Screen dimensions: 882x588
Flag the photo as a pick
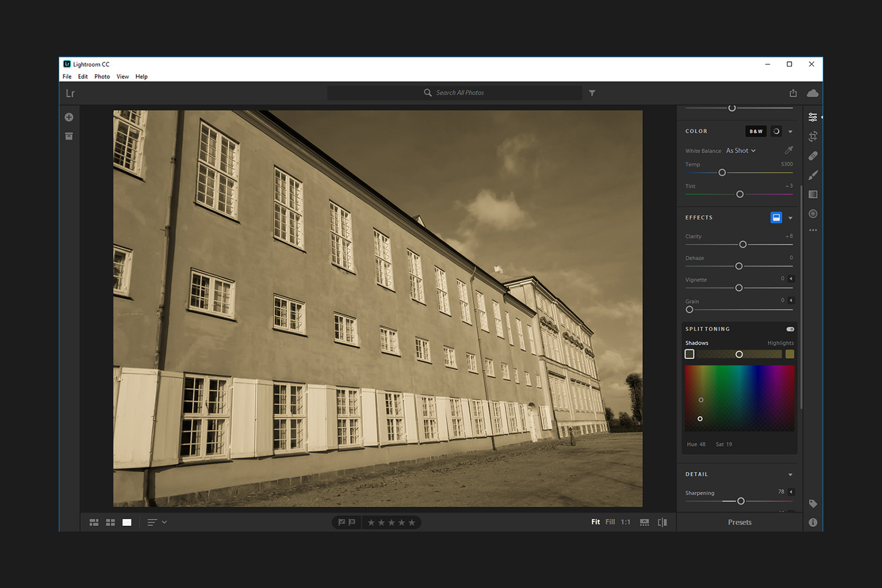pos(341,522)
